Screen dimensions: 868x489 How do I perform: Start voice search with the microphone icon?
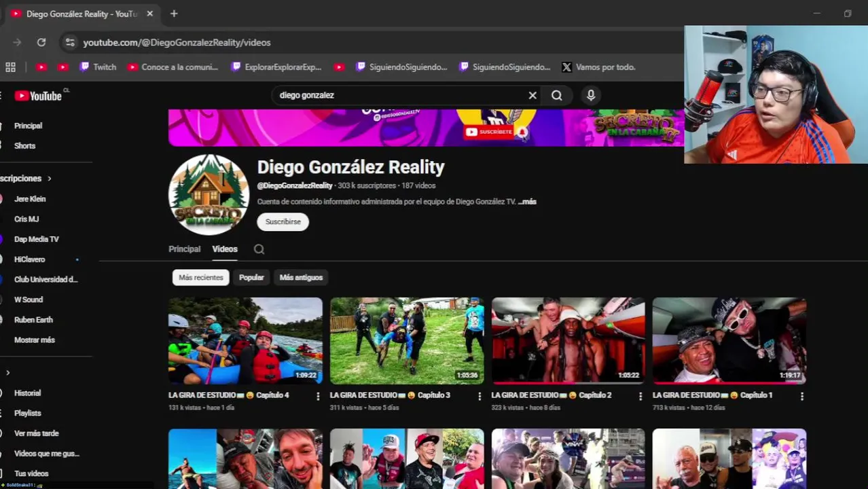[591, 96]
